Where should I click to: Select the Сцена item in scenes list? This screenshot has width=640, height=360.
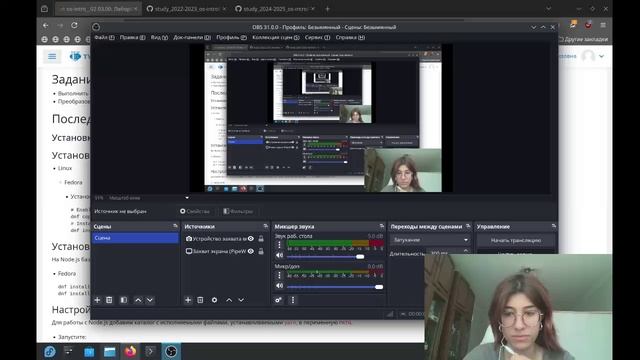click(136, 238)
